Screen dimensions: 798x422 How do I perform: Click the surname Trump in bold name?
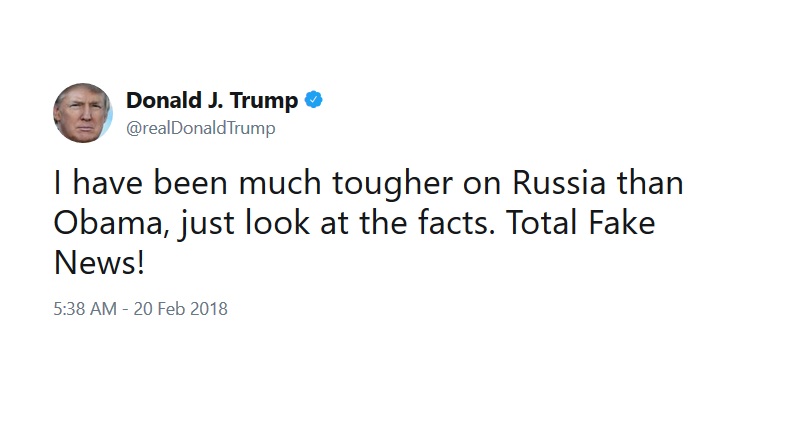coord(264,101)
